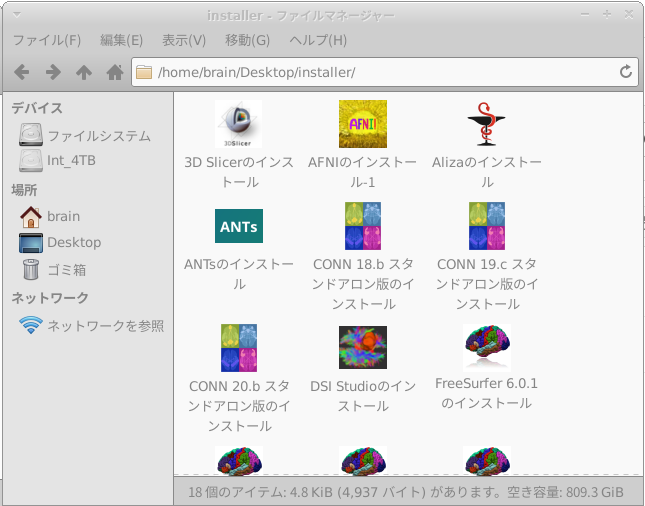Go forward with the right arrow button
Image resolution: width=645 pixels, height=506 pixels.
tap(53, 72)
